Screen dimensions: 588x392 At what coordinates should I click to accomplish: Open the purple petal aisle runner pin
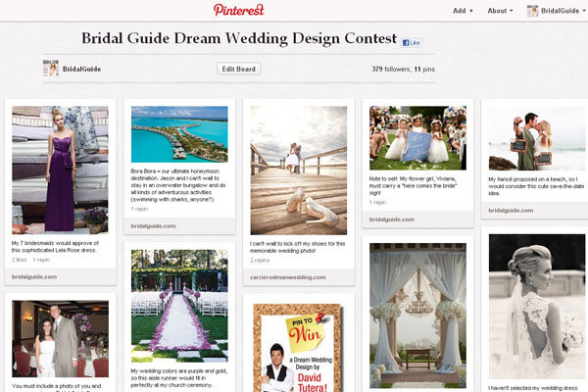click(x=179, y=306)
